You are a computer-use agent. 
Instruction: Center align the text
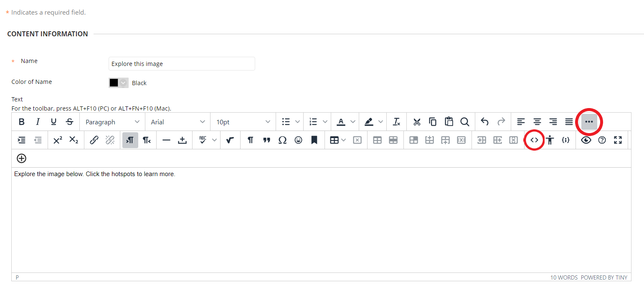tap(537, 122)
